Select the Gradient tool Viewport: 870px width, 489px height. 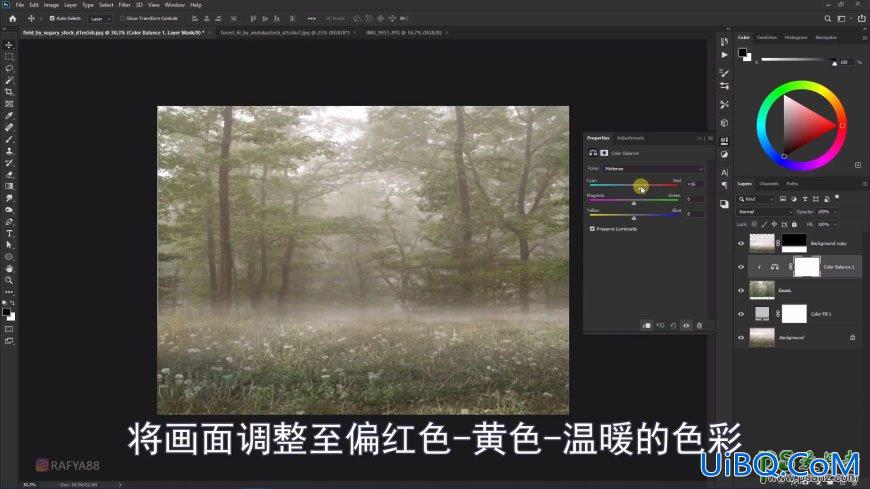tap(9, 186)
